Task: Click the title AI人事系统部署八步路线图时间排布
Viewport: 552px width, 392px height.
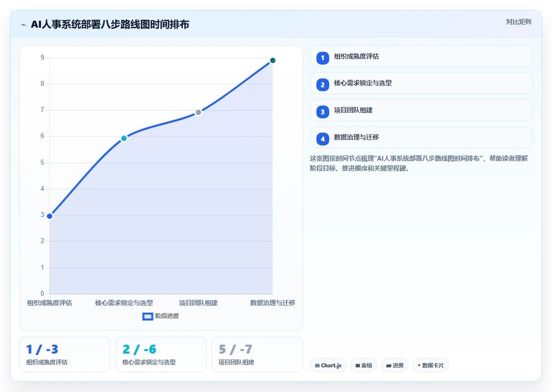Action: click(x=110, y=24)
